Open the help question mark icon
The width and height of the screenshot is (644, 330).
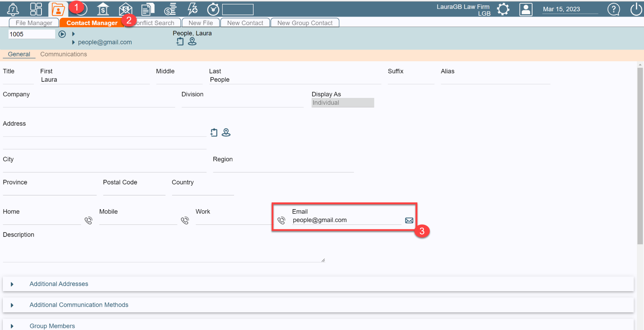(613, 9)
